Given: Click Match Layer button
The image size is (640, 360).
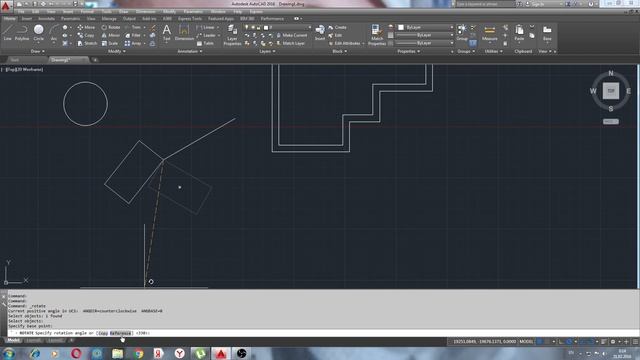Looking at the screenshot, I should pos(291,43).
